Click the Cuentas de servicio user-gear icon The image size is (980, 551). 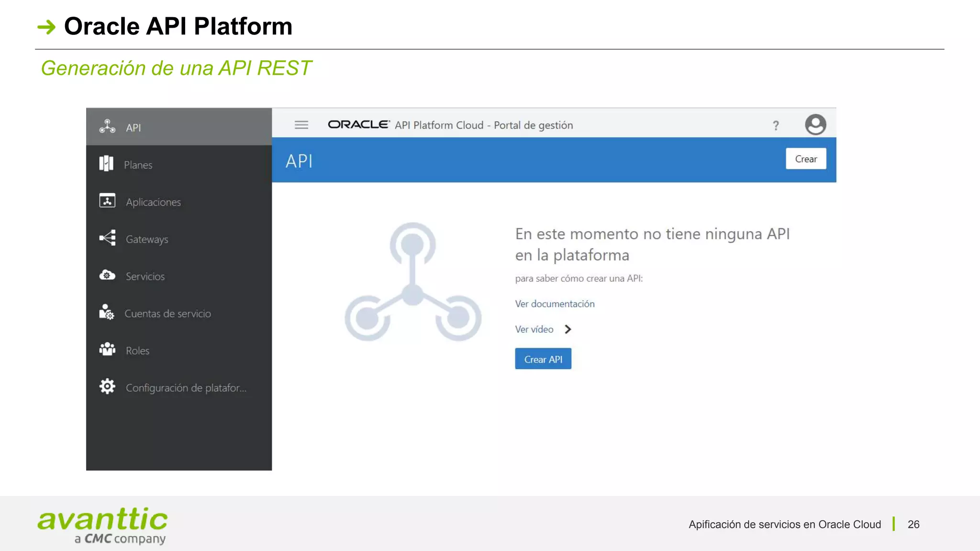click(x=107, y=312)
